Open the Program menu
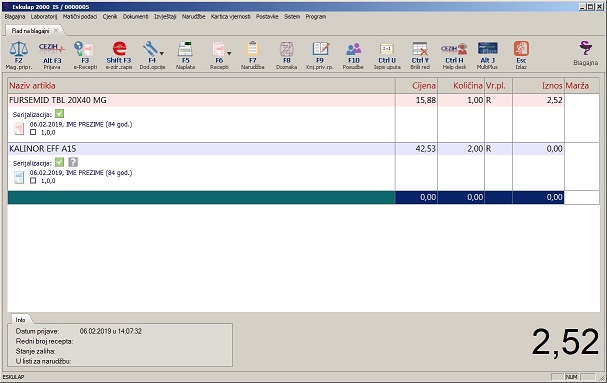607x383 pixels. pos(316,17)
